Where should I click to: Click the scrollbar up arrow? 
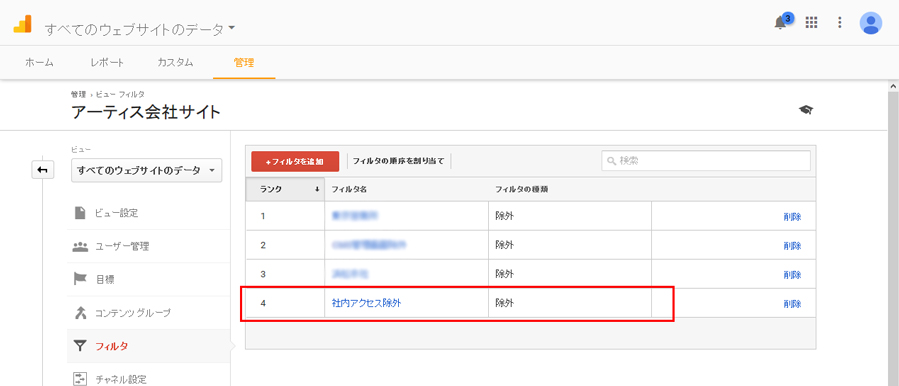pos(893,85)
